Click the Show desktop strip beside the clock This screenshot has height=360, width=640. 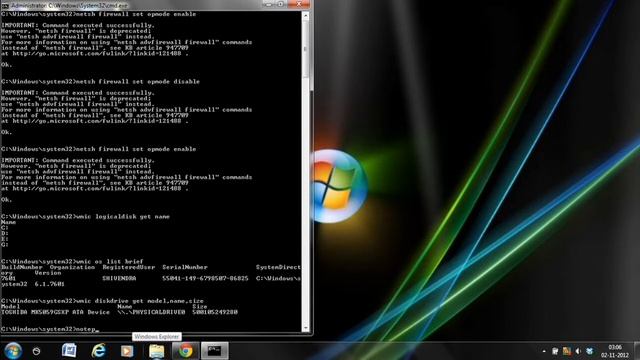click(x=637, y=351)
